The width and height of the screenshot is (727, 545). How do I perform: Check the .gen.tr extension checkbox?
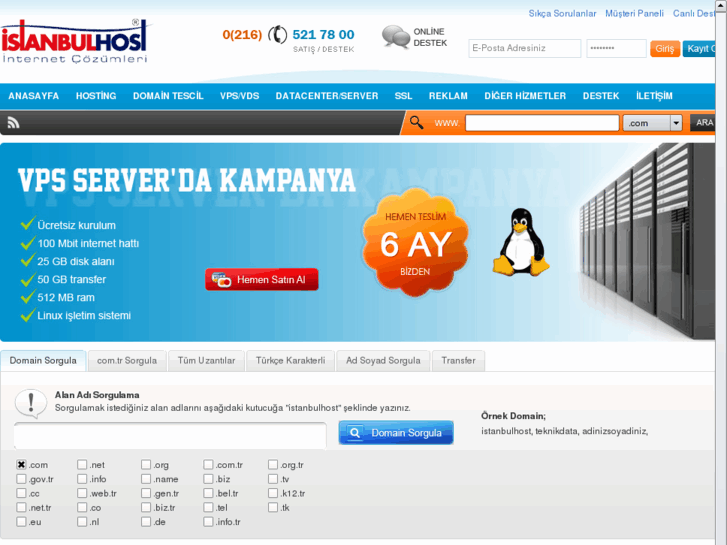(x=146, y=493)
